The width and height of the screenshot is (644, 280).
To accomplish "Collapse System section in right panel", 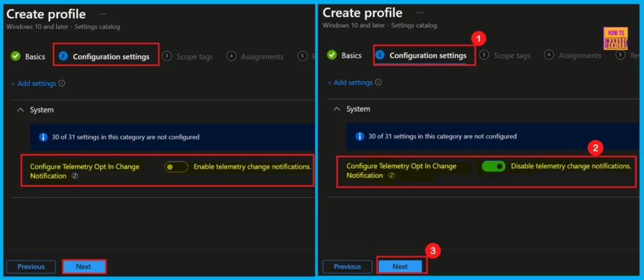I will (337, 109).
